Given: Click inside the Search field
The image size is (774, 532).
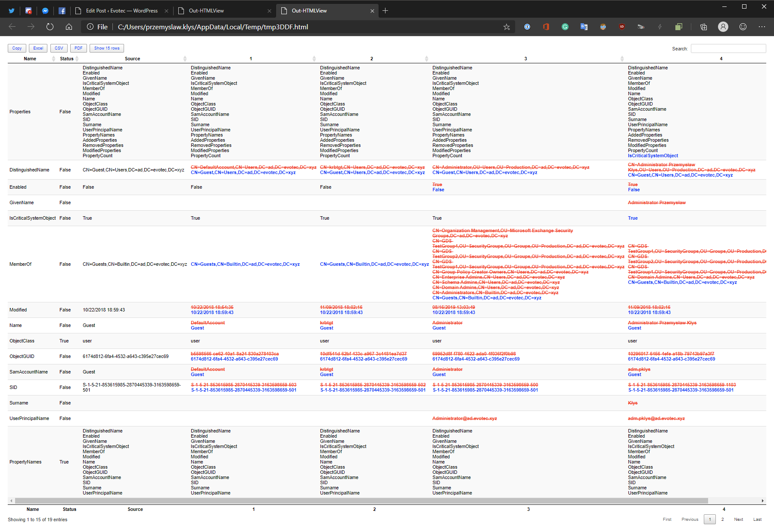Looking at the screenshot, I should 728,48.
